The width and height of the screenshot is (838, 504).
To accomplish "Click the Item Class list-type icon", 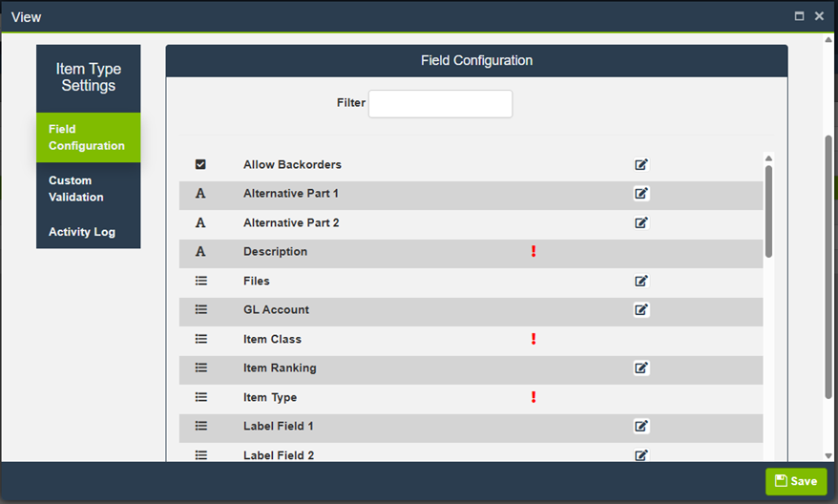I will [x=200, y=339].
